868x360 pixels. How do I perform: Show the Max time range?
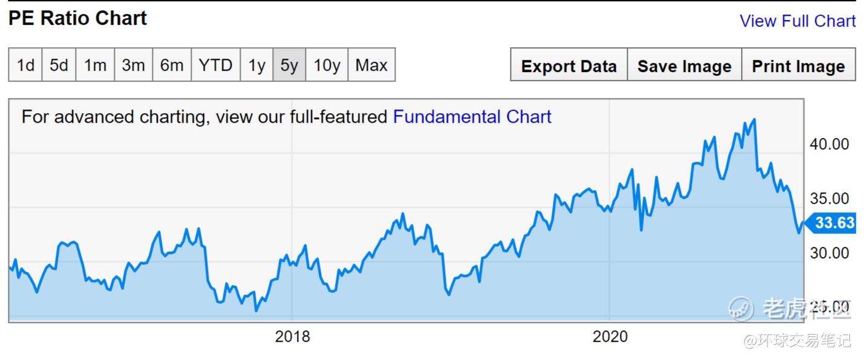[371, 65]
